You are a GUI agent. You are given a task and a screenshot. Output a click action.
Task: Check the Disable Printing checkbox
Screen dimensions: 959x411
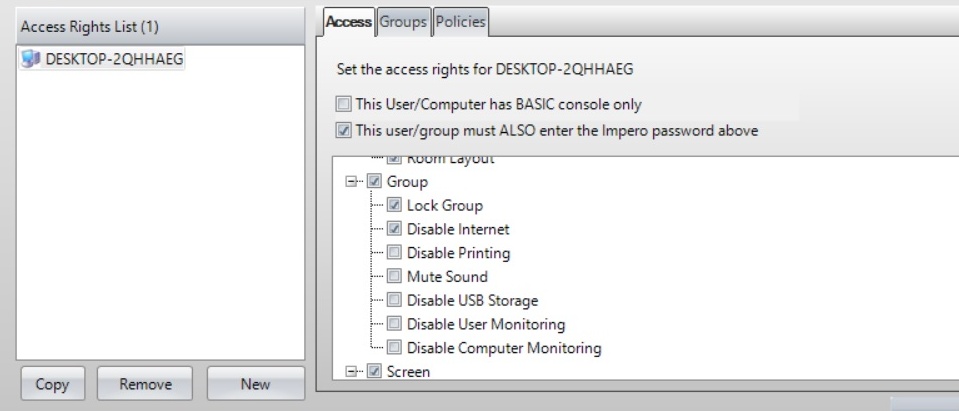coord(393,253)
